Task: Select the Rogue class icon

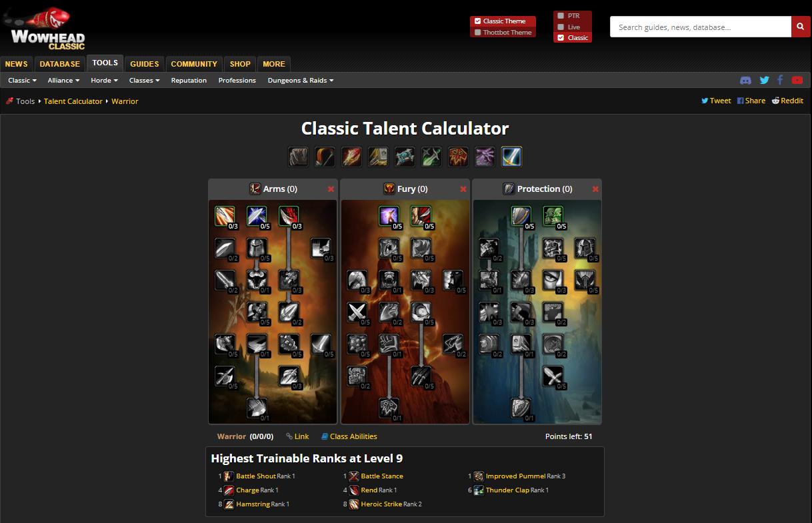Action: 431,157
